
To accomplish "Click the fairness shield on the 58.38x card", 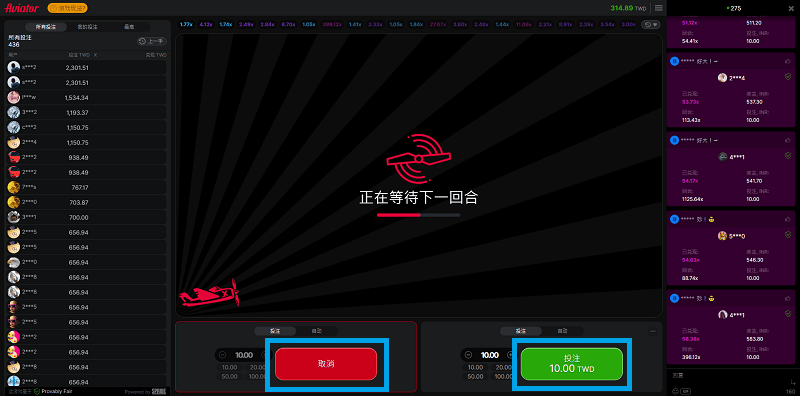I will tap(788, 314).
